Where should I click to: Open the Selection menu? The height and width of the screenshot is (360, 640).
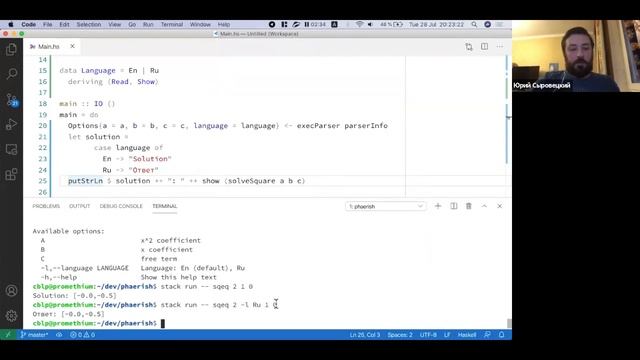click(89, 24)
